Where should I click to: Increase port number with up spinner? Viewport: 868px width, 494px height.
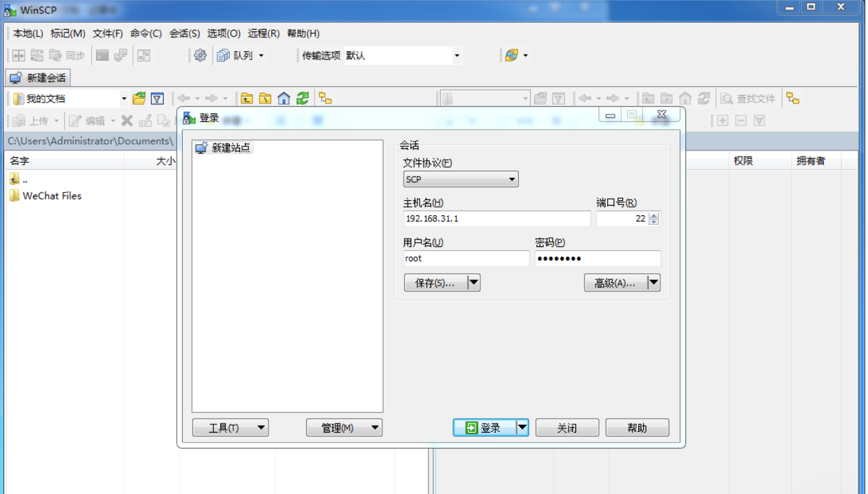(x=654, y=215)
